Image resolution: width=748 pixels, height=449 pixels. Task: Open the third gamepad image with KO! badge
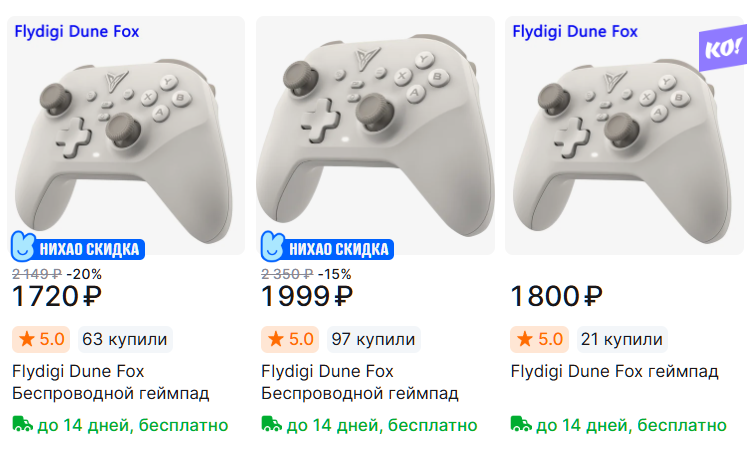click(620, 140)
